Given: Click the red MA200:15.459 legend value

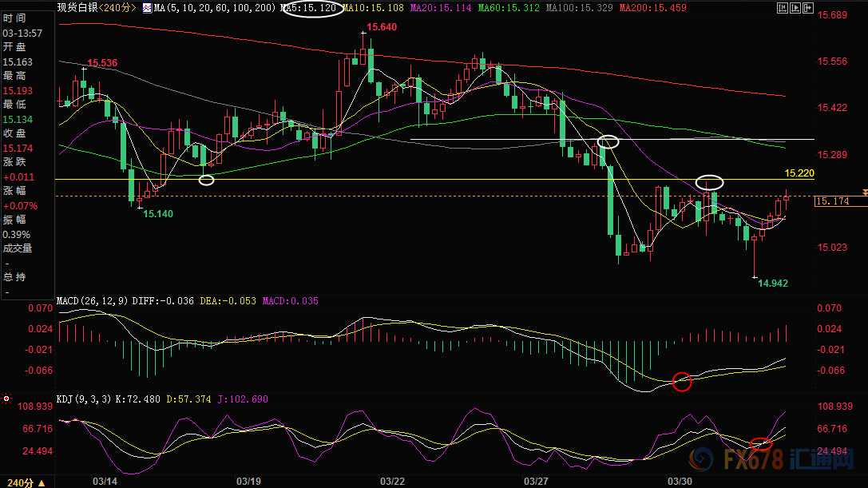Looking at the screenshot, I should 652,8.
